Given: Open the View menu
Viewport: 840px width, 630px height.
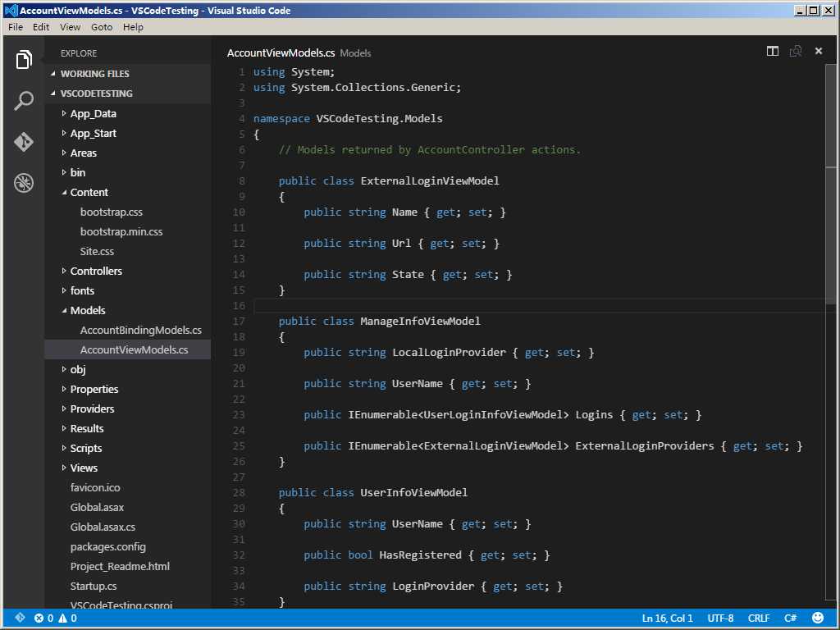Looking at the screenshot, I should click(71, 27).
